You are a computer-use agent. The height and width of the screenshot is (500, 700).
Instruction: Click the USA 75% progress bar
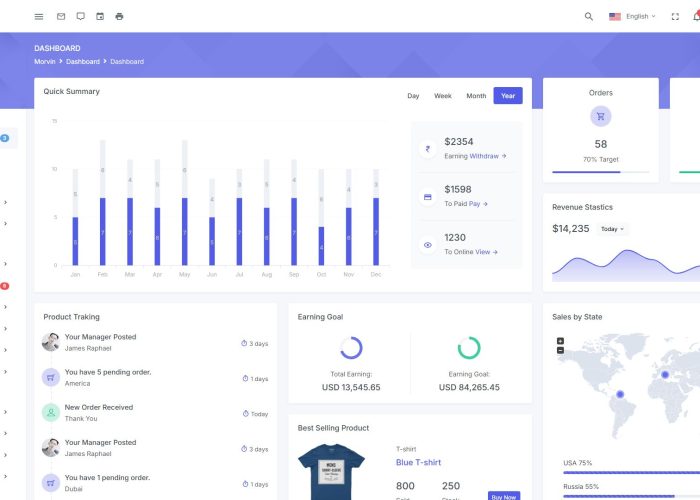(632, 472)
